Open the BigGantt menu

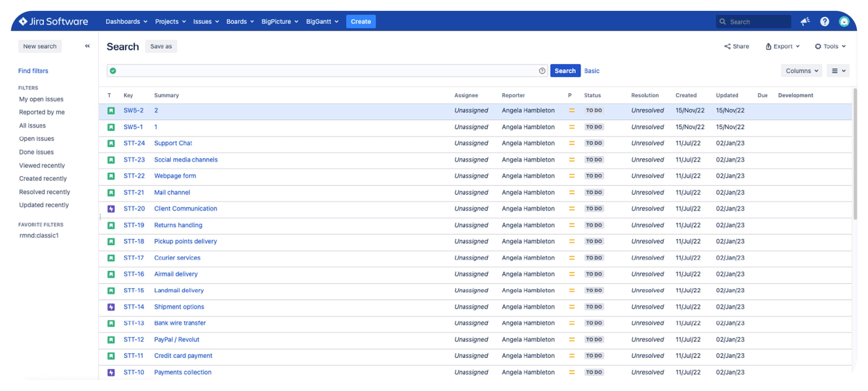(x=322, y=21)
